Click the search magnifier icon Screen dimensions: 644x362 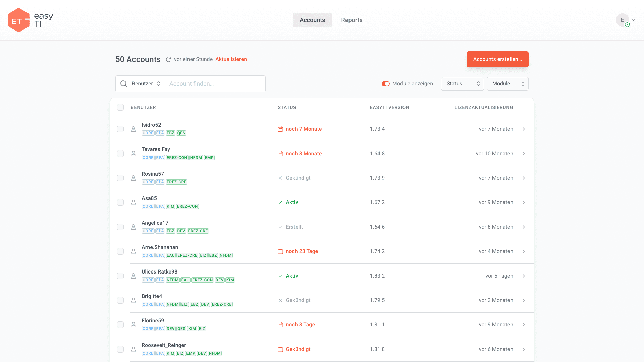pos(124,84)
